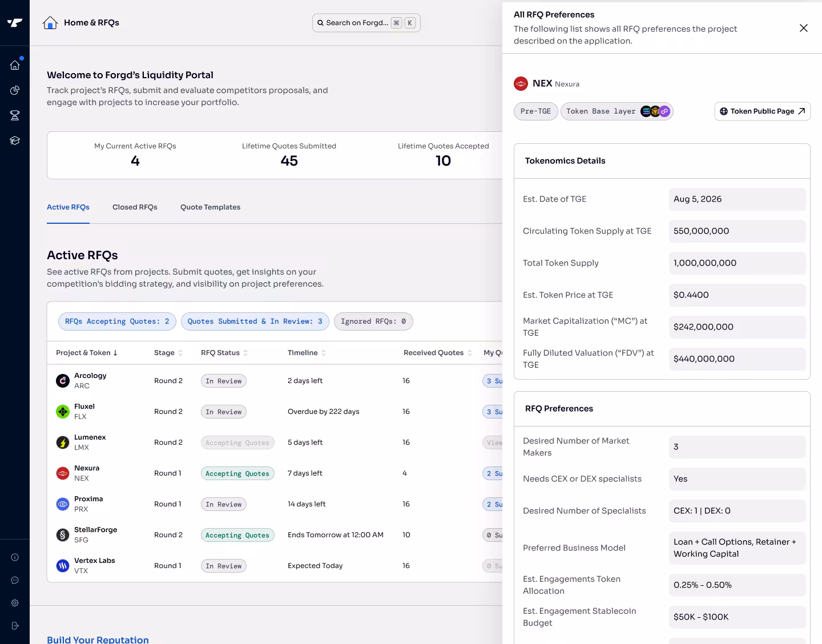This screenshot has width=822, height=644.
Task: Open Proxima submitted quotes badge
Action: pos(493,504)
